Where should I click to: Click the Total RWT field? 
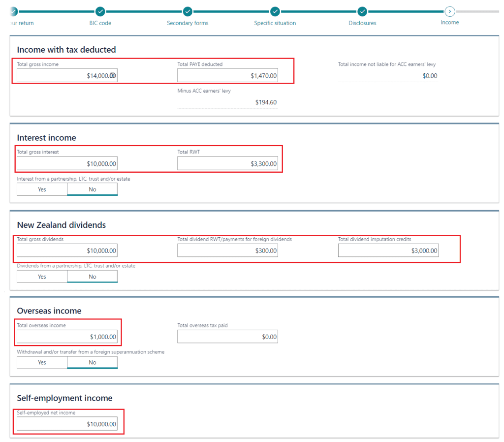click(x=227, y=163)
